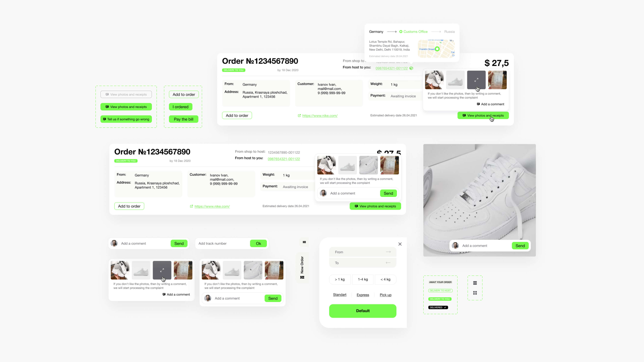Select weight option '1-4 kg'
The height and width of the screenshot is (362, 644).
[x=363, y=279]
